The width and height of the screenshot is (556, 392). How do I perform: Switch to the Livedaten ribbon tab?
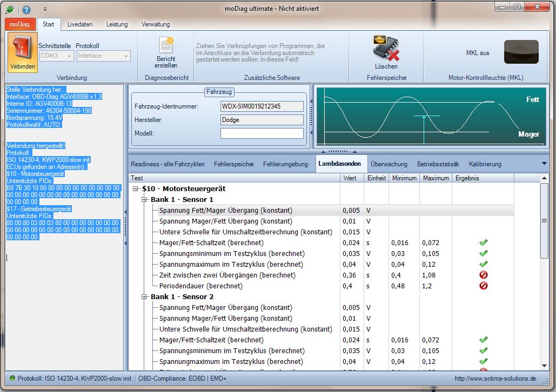click(x=80, y=24)
